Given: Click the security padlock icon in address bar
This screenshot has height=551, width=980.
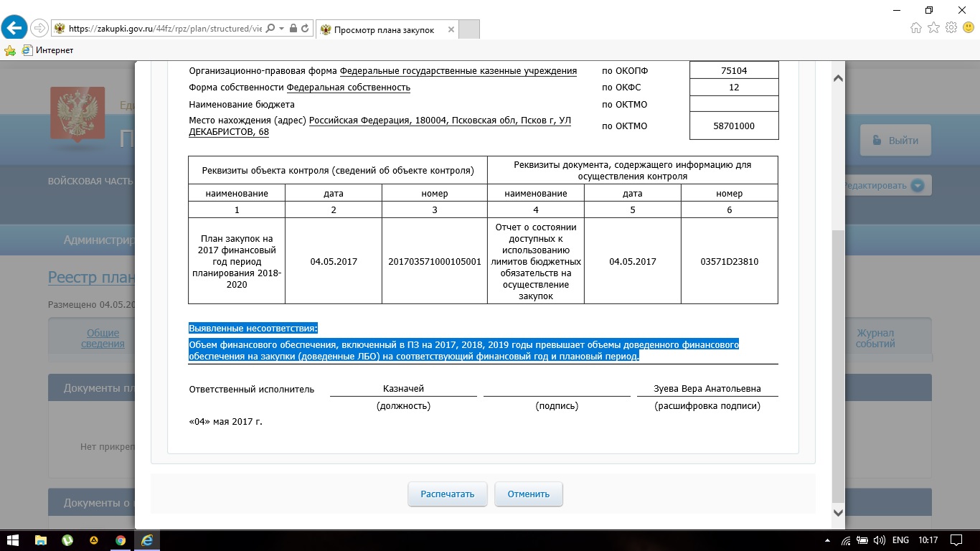Looking at the screenshot, I should pyautogui.click(x=293, y=29).
